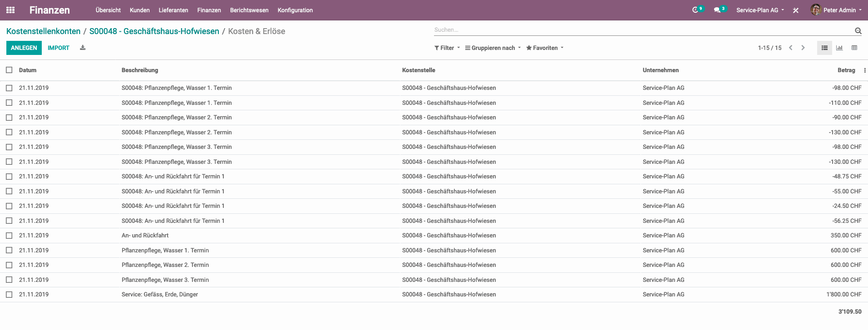Image resolution: width=868 pixels, height=330 pixels.
Task: Go back to Kostenstellenkonten breadcrumb
Action: (x=43, y=31)
